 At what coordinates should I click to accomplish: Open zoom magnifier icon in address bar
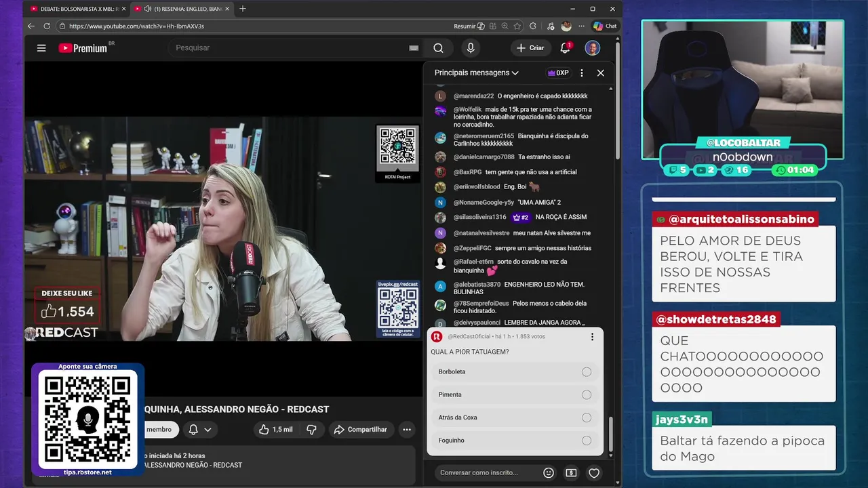click(x=505, y=26)
